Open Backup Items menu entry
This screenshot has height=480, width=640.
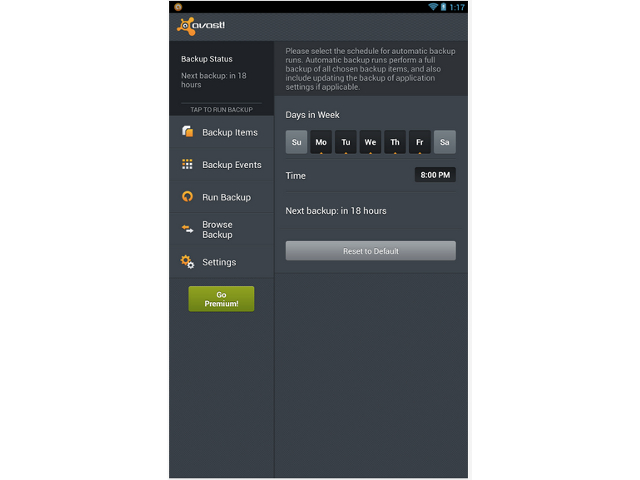pos(221,132)
